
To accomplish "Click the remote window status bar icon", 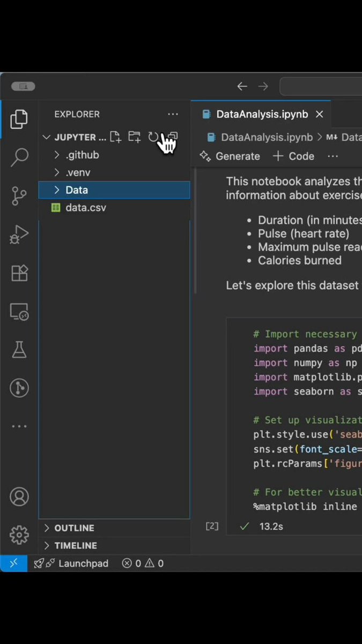I will [x=13, y=563].
